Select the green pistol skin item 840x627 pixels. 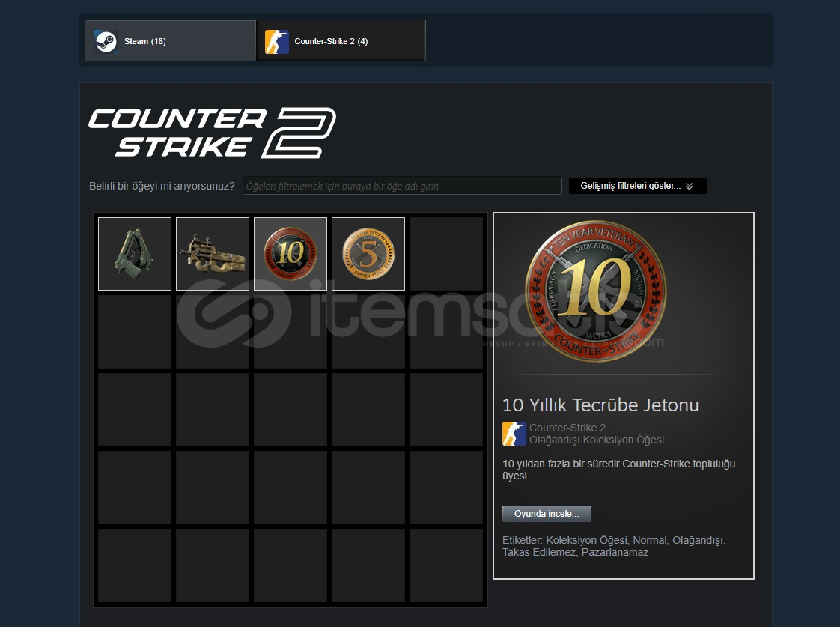pyautogui.click(x=135, y=254)
